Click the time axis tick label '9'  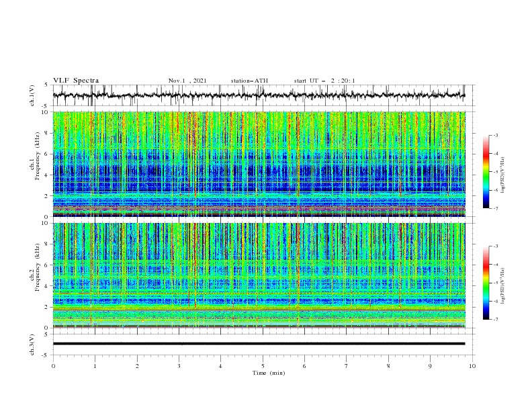pyautogui.click(x=430, y=366)
